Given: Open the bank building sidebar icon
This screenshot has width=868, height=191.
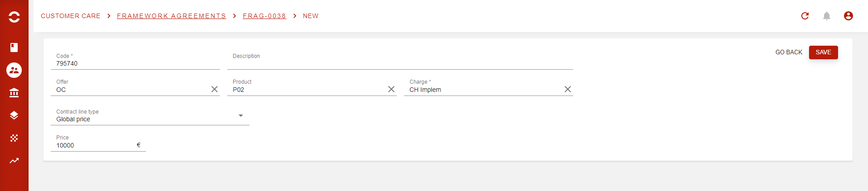Looking at the screenshot, I should [14, 93].
